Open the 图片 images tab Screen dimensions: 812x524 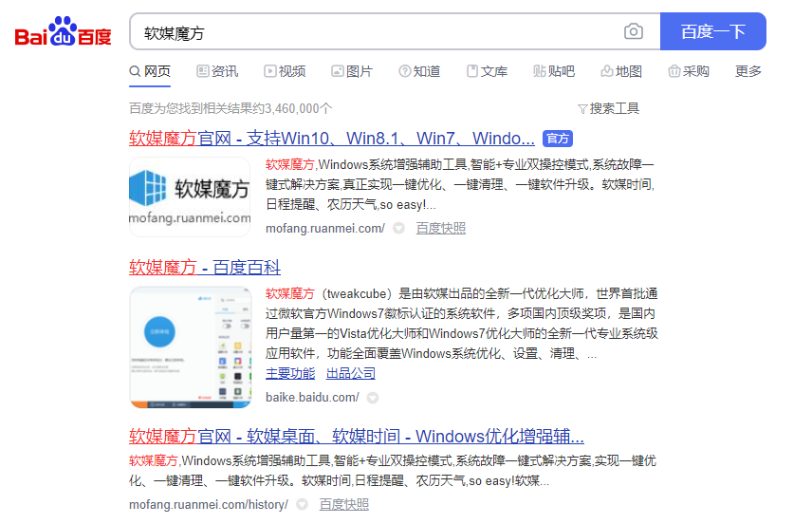(x=352, y=71)
